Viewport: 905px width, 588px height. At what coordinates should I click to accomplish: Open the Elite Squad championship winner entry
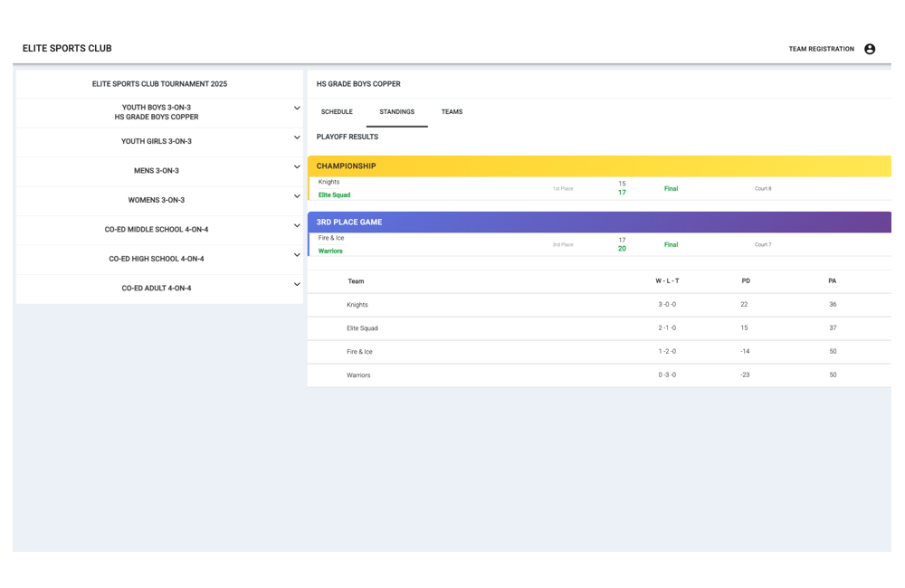[334, 195]
